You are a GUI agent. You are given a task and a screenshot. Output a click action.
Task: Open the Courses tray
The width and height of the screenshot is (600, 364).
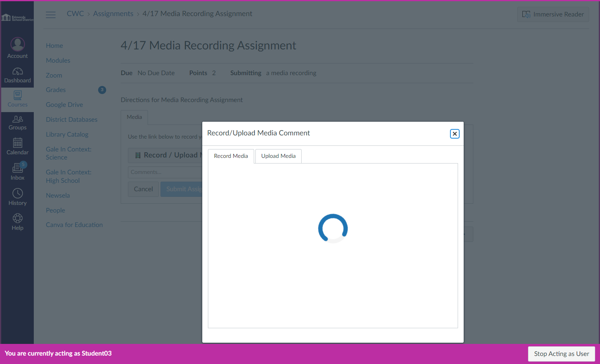click(17, 99)
